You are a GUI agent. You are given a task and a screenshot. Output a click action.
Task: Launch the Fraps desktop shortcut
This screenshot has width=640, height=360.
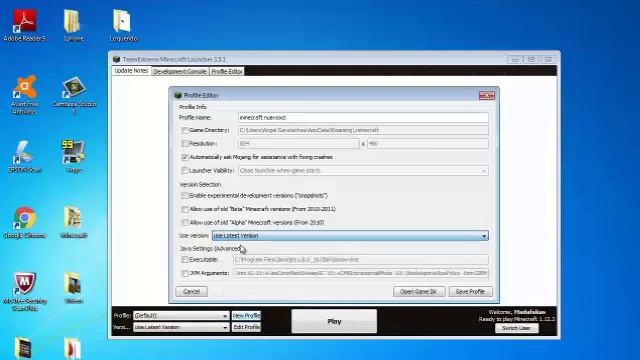73,156
